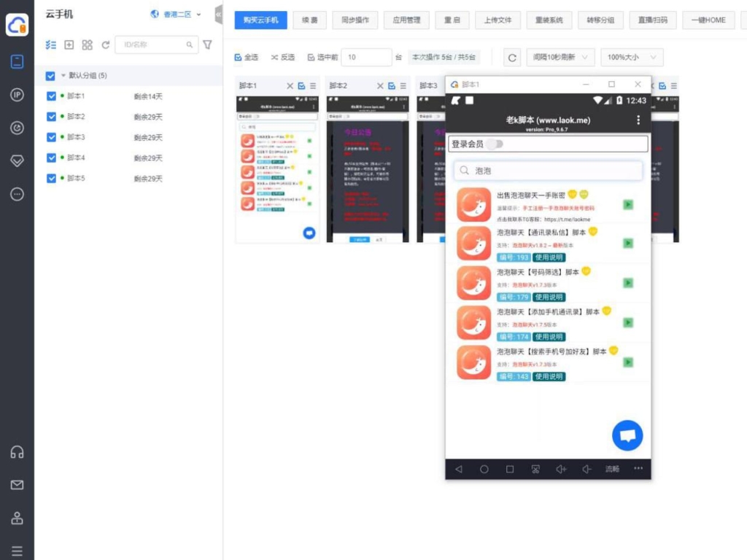Click 应用管理 in the top toolbar
Image resolution: width=747 pixels, height=560 pixels.
[x=406, y=20]
